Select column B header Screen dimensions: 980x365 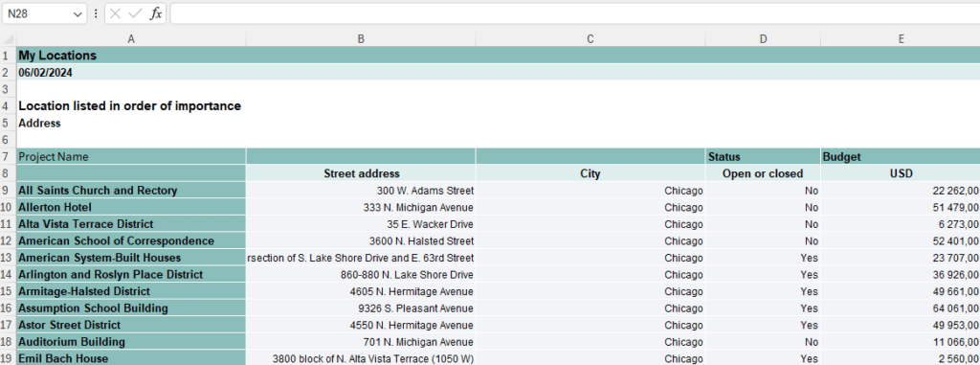[x=361, y=39]
